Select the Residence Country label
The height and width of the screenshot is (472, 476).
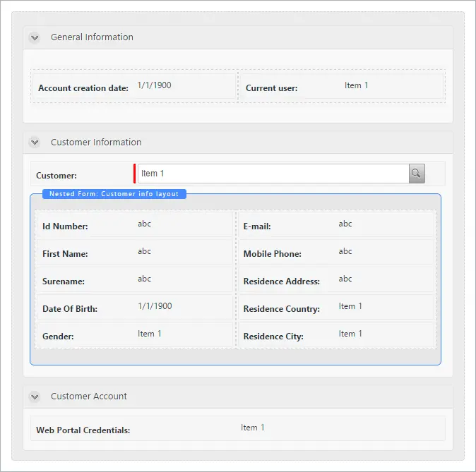click(x=282, y=309)
